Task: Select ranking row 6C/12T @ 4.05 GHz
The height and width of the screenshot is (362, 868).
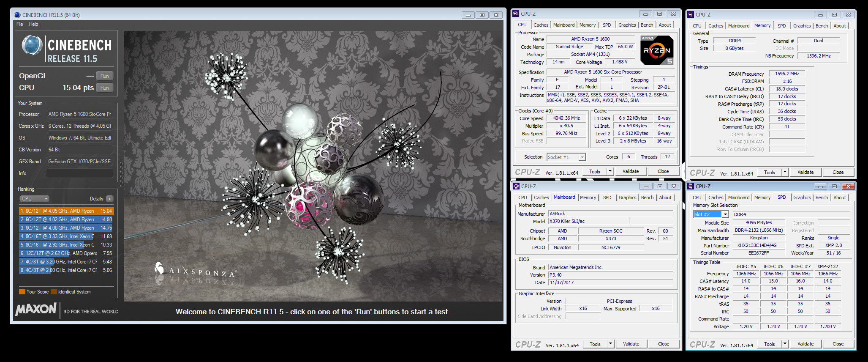Action: coord(66,211)
